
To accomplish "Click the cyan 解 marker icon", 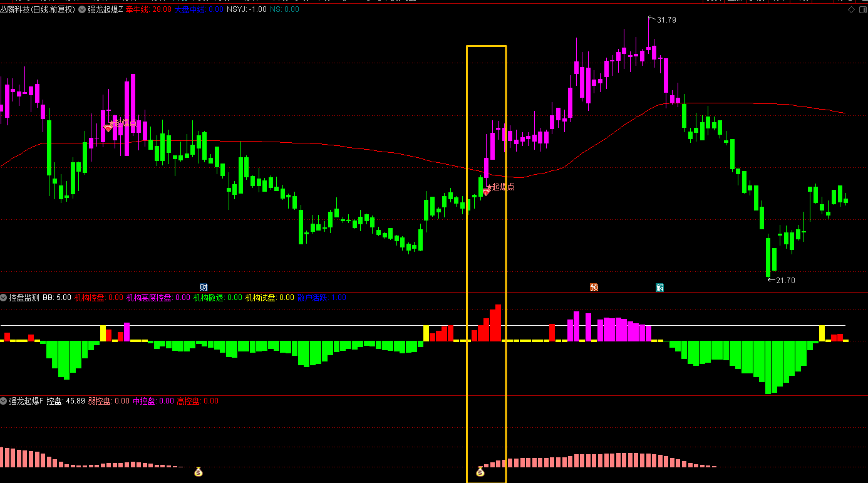I will pyautogui.click(x=659, y=288).
